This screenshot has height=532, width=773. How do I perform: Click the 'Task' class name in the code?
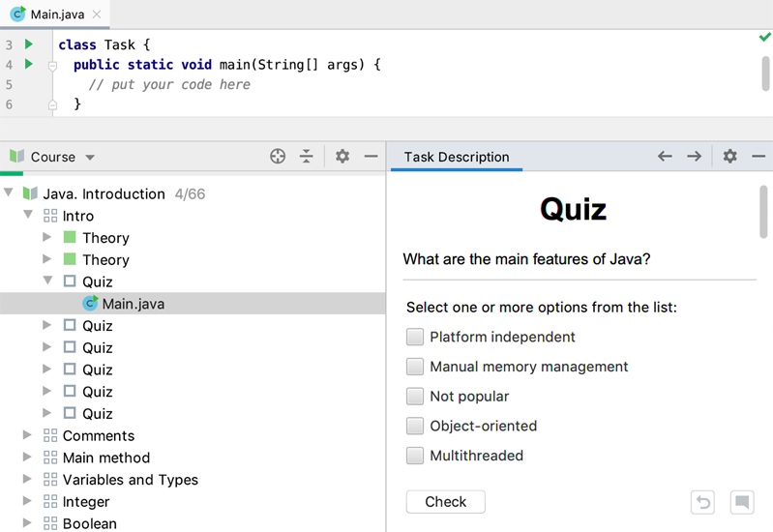[119, 44]
